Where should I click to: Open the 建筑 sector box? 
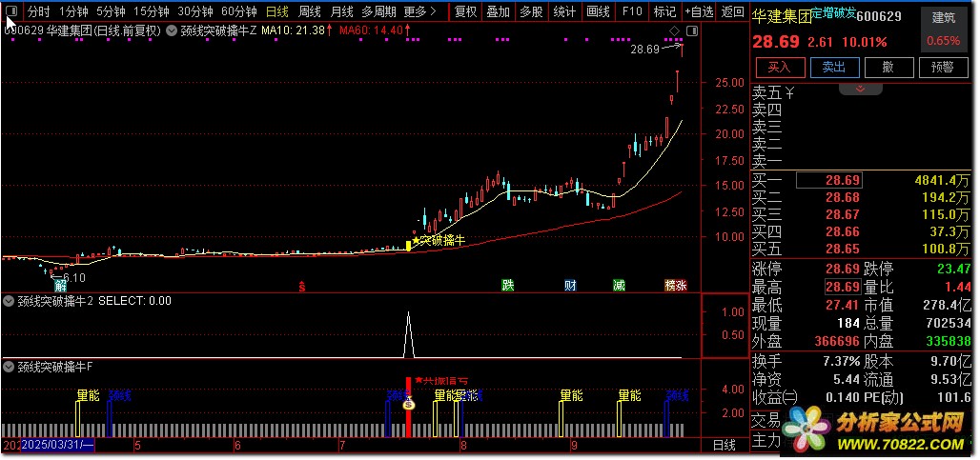943,30
